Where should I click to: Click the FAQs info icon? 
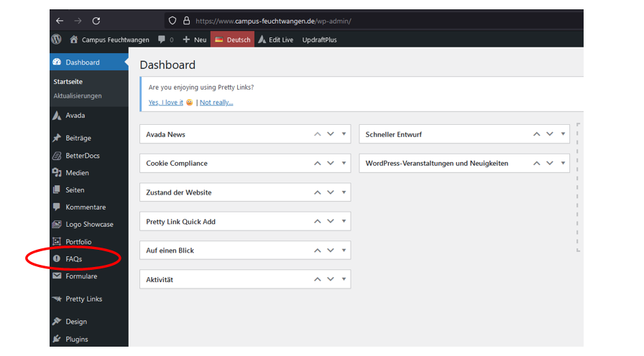coord(57,259)
